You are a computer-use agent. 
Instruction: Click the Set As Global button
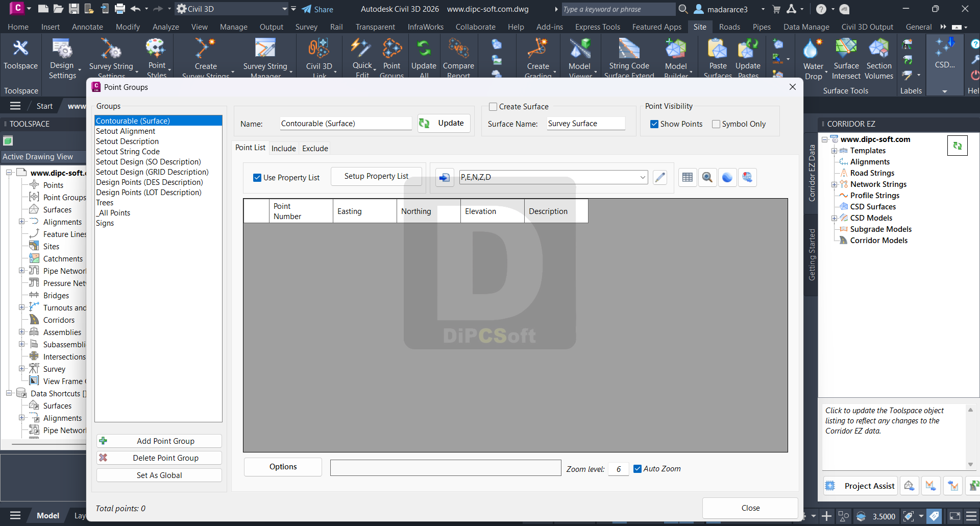pyautogui.click(x=159, y=475)
